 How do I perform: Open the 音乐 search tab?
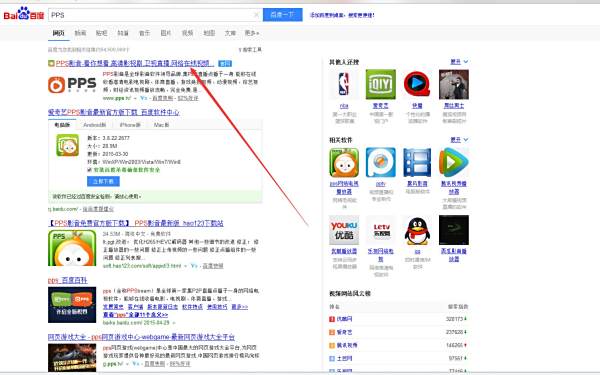pos(144,33)
